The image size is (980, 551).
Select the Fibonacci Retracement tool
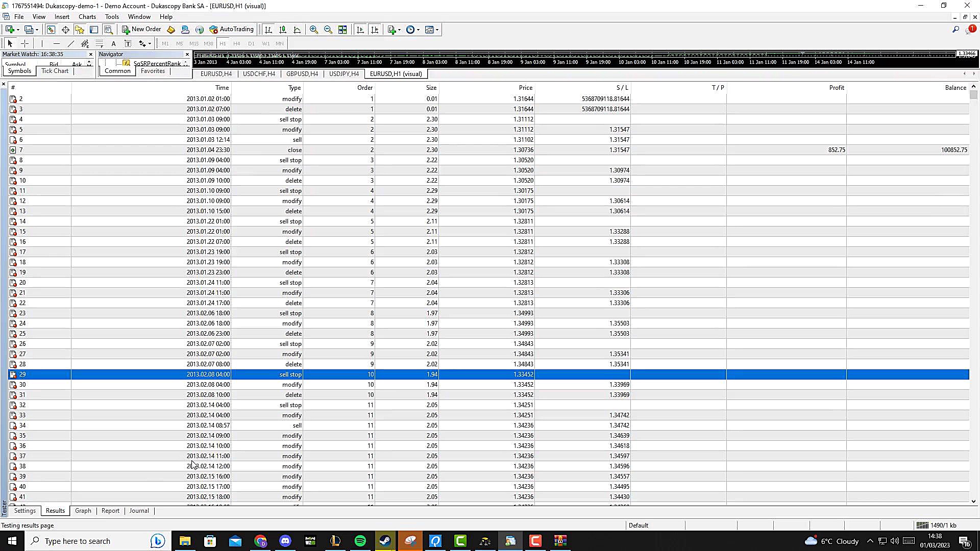[x=99, y=43]
